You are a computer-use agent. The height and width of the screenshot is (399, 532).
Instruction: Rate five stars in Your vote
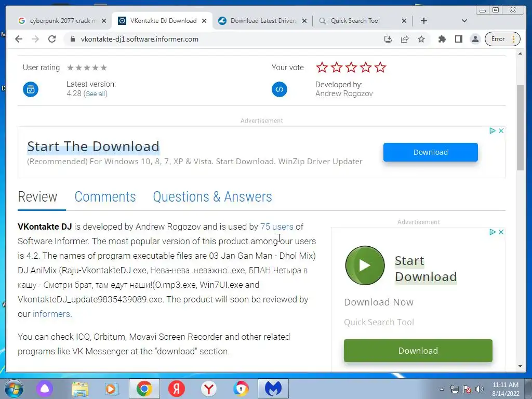click(x=380, y=67)
